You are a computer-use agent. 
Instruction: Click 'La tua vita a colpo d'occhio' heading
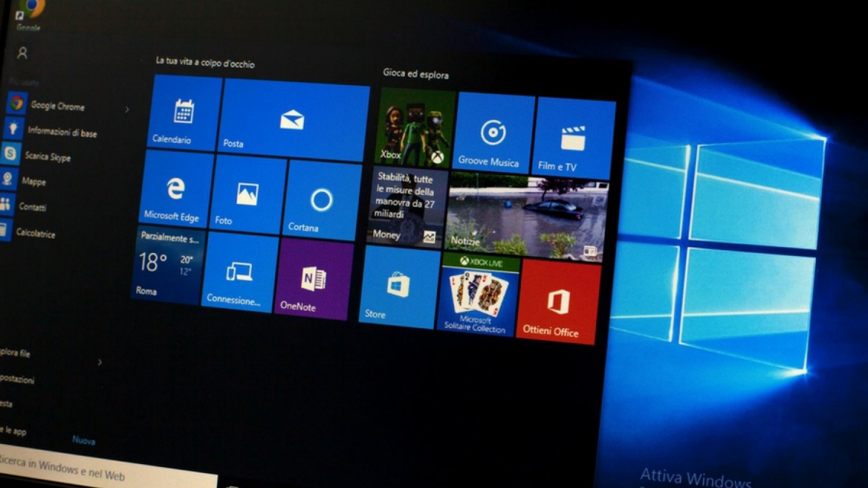tap(205, 61)
